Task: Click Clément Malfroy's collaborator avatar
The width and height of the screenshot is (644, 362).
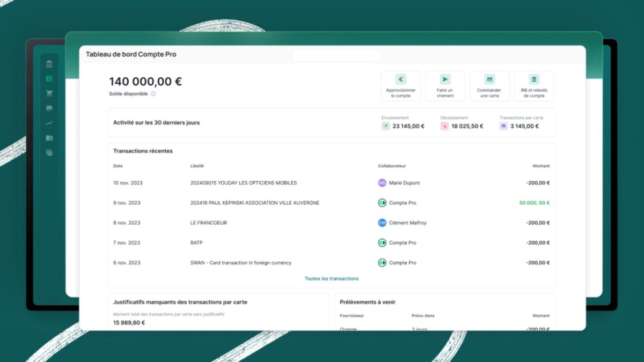Action: (382, 223)
